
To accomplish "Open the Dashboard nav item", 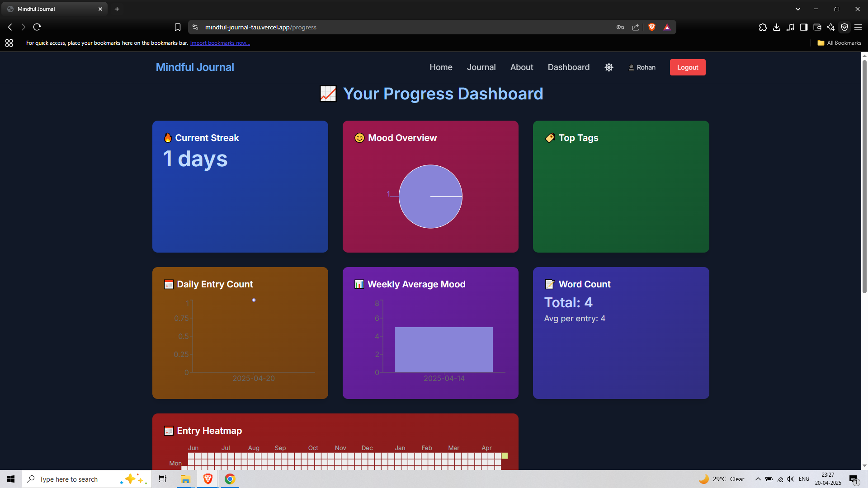I will (x=568, y=67).
